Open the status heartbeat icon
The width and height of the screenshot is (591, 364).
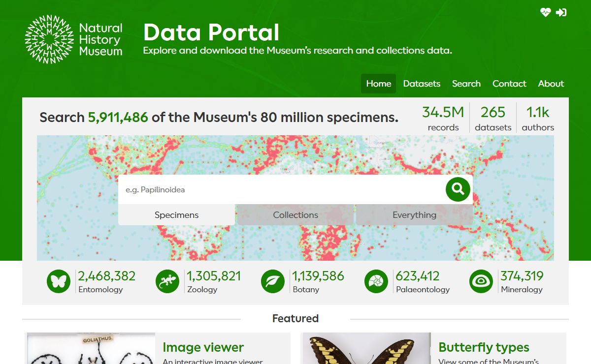[x=545, y=12]
